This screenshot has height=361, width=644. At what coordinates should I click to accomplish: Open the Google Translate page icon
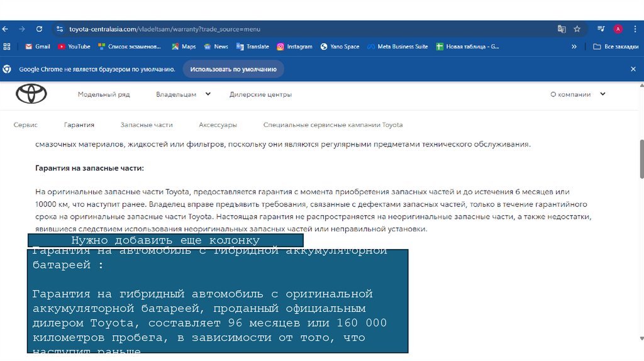562,29
